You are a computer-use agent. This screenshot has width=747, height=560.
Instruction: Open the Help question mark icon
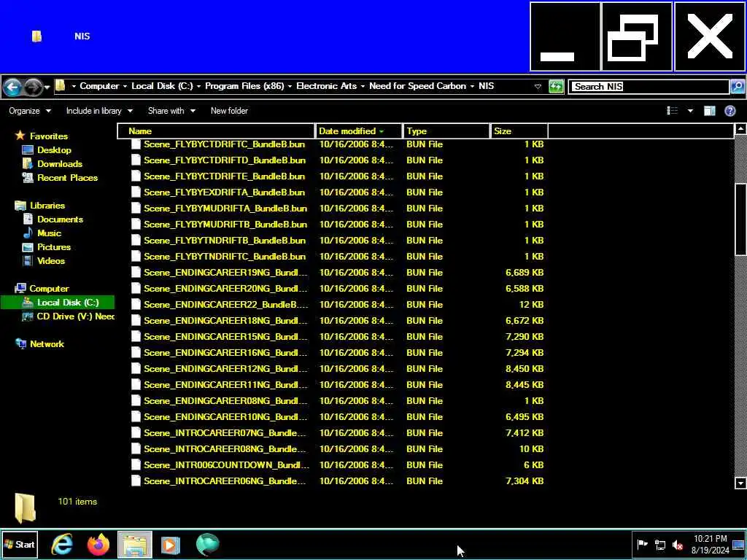coord(729,111)
